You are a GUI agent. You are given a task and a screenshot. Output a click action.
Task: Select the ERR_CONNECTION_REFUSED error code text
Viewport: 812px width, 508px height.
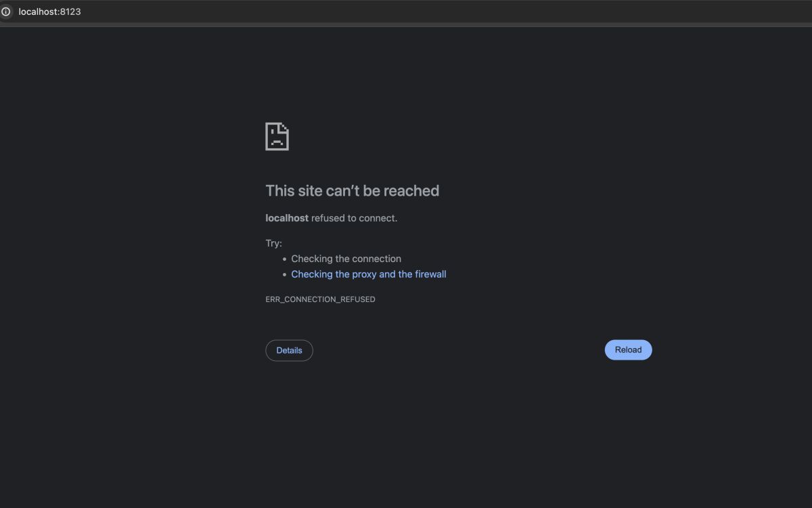click(x=320, y=299)
